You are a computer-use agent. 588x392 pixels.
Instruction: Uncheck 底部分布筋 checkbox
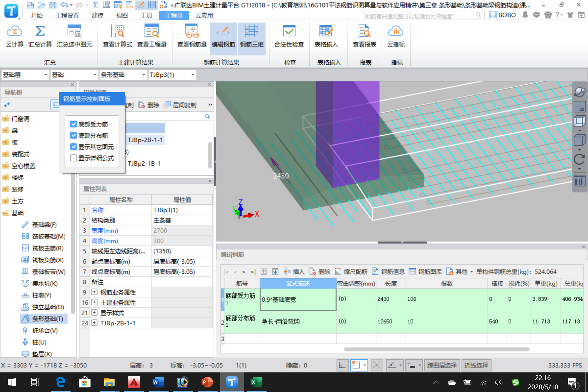[73, 135]
